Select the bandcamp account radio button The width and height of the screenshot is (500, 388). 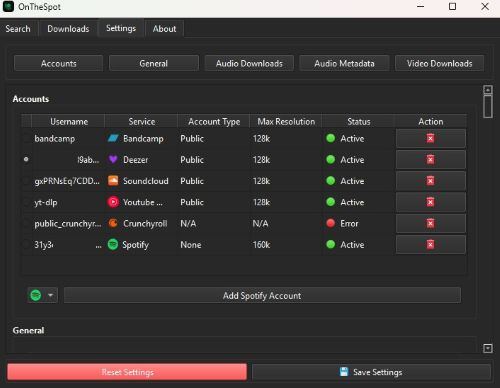[x=26, y=138]
